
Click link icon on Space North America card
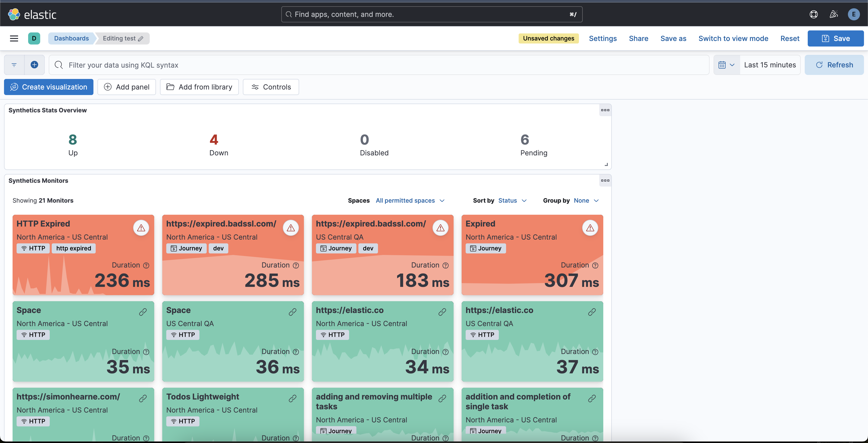(143, 312)
